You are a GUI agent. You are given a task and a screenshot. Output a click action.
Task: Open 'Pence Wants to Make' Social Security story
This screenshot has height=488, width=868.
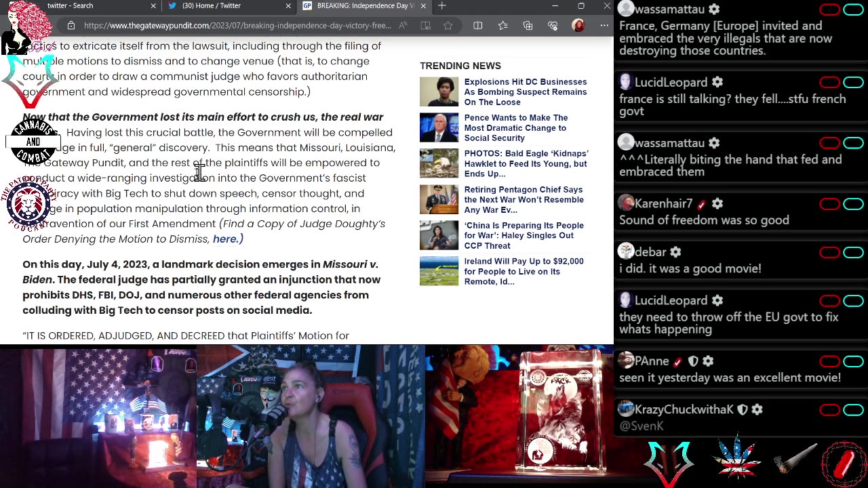516,128
